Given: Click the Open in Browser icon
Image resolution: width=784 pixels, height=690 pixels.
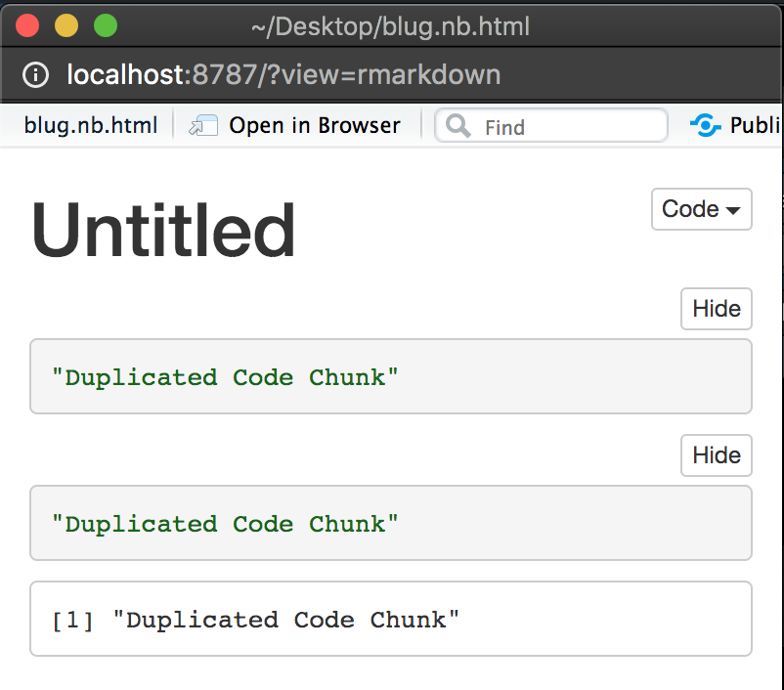Looking at the screenshot, I should coord(202,124).
